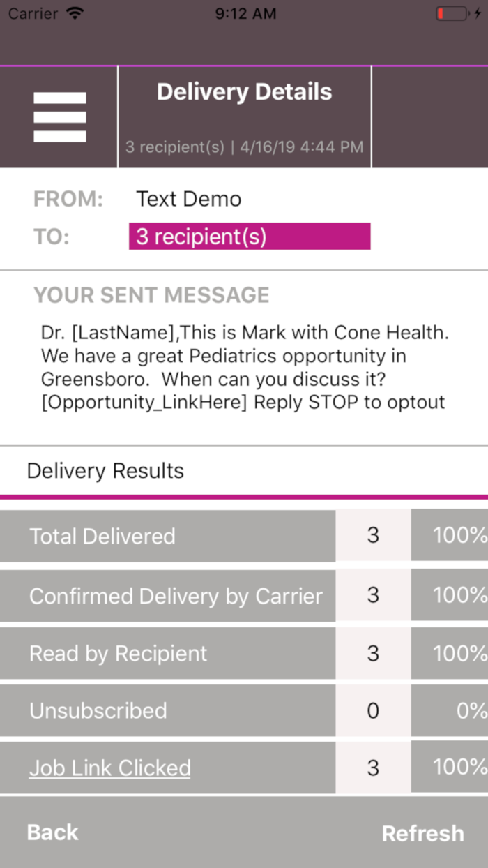
Task: Open the 3 recipient(s) list
Action: pyautogui.click(x=250, y=236)
